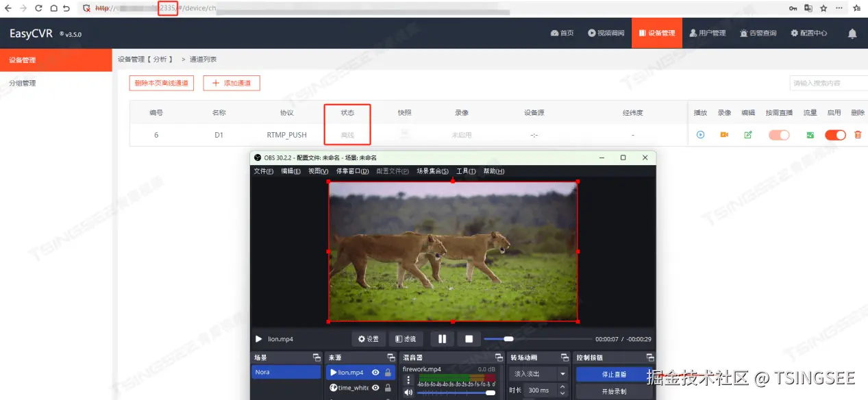Open 用户管理 in top navigation
The height and width of the screenshot is (400, 868).
coord(708,33)
